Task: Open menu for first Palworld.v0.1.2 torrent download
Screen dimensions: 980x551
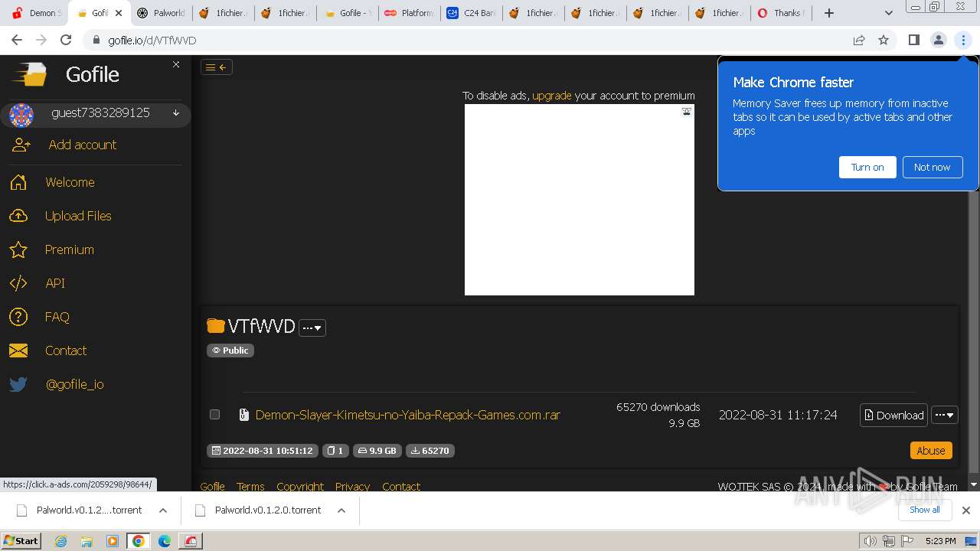Action: [x=163, y=510]
